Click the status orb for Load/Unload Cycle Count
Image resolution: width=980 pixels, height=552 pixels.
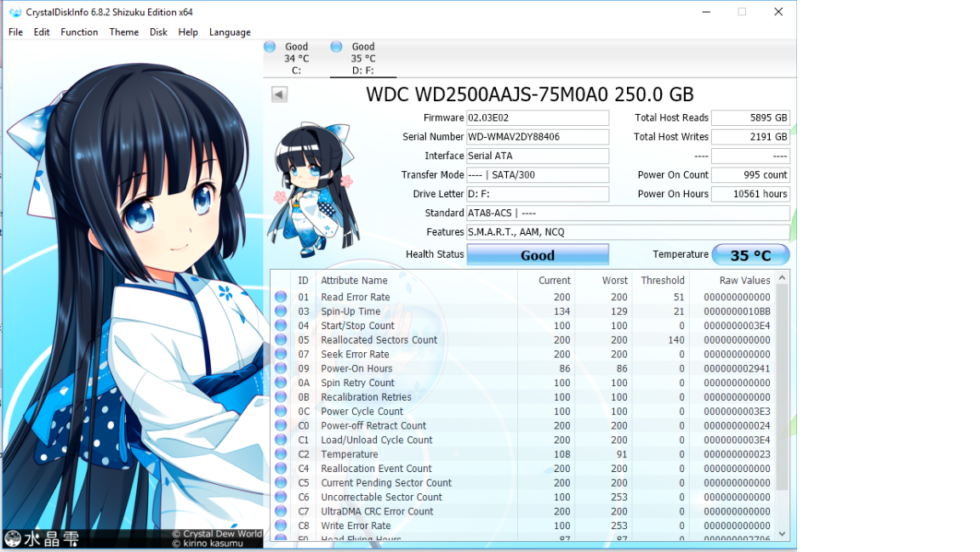coord(281,440)
